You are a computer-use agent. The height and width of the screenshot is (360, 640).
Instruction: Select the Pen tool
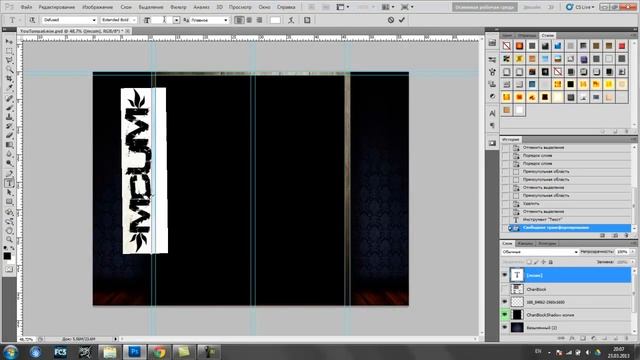tap(9, 174)
